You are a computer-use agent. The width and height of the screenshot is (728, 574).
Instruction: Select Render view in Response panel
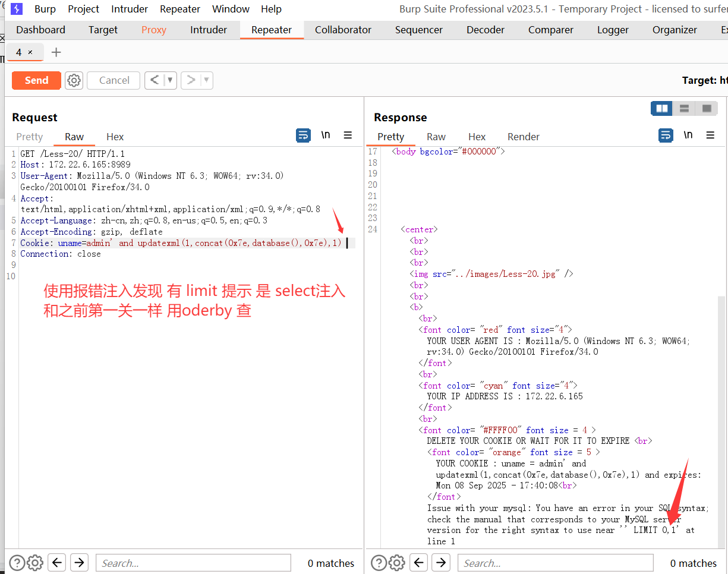tap(524, 137)
